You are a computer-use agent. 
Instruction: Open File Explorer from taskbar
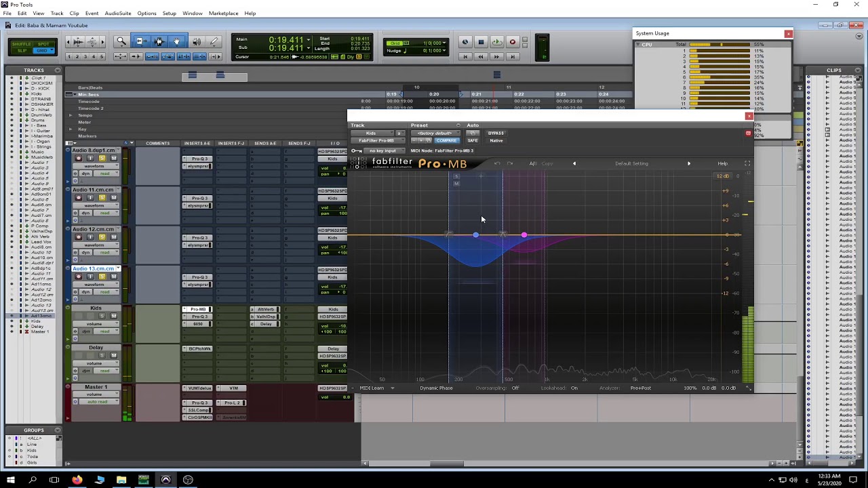[x=121, y=480]
